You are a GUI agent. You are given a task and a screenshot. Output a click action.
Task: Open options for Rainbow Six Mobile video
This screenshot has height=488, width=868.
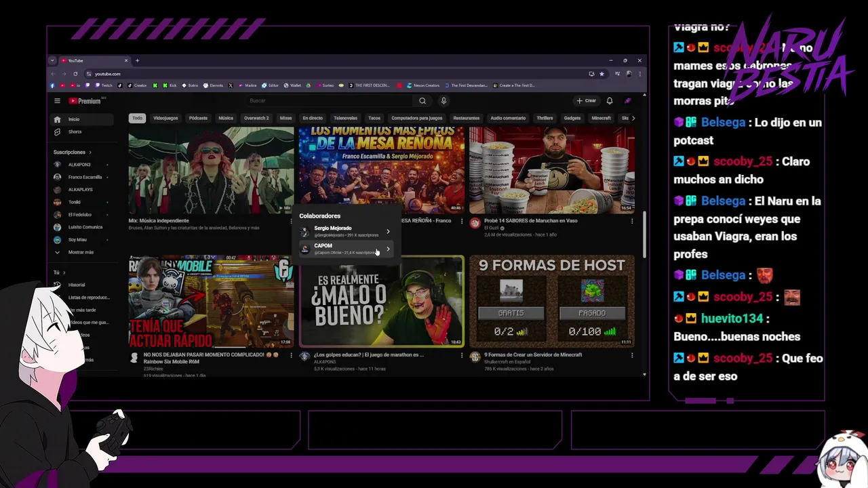(292, 355)
